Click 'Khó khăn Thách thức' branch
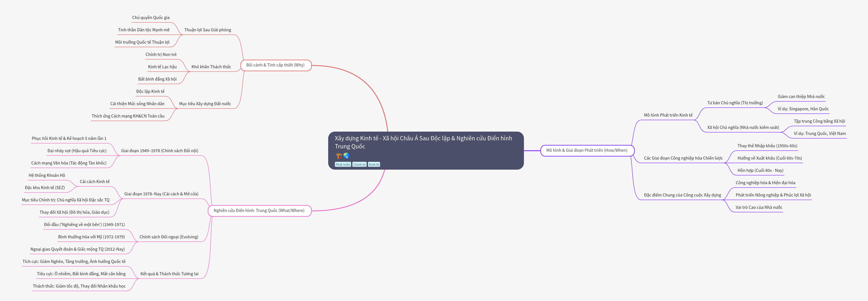This screenshot has height=301, width=868. pyautogui.click(x=211, y=67)
